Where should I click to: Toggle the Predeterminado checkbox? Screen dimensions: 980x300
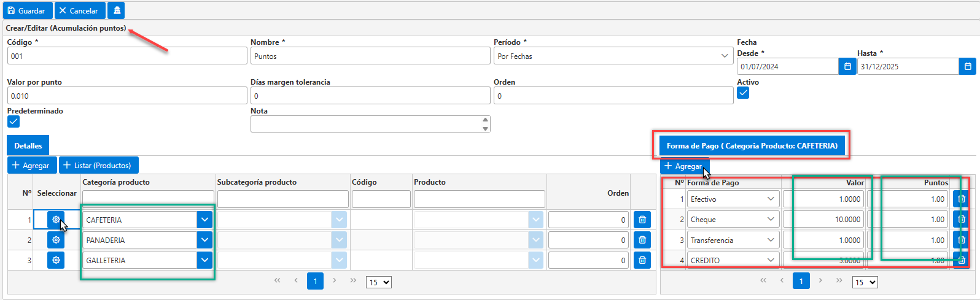coord(14,121)
